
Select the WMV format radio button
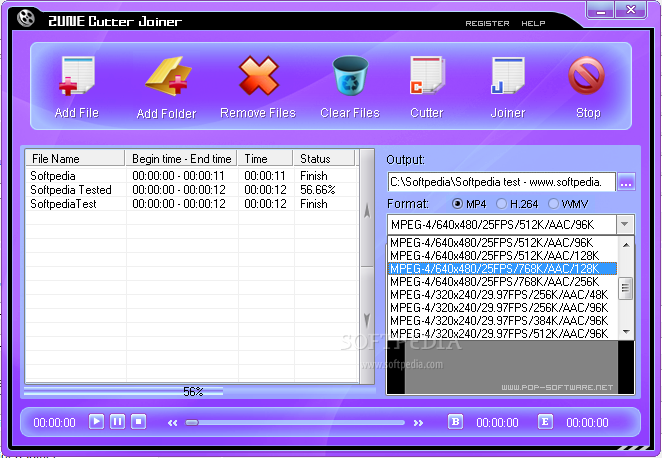click(553, 204)
